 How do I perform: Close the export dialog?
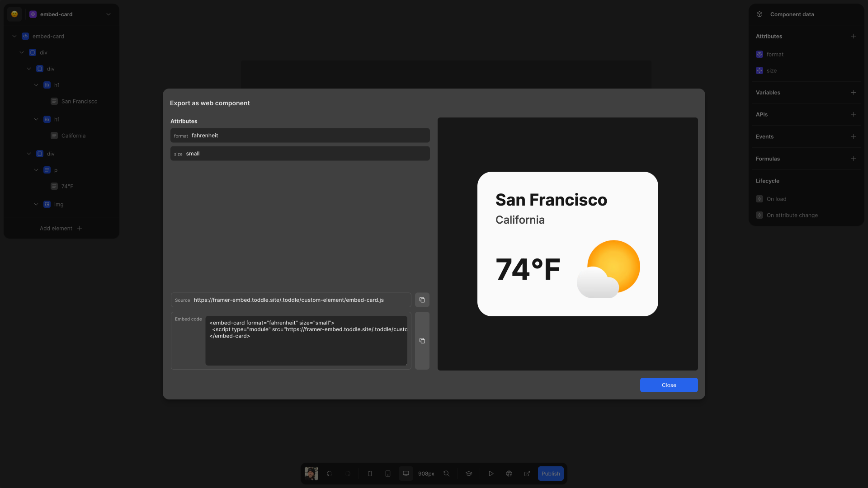pyautogui.click(x=669, y=385)
